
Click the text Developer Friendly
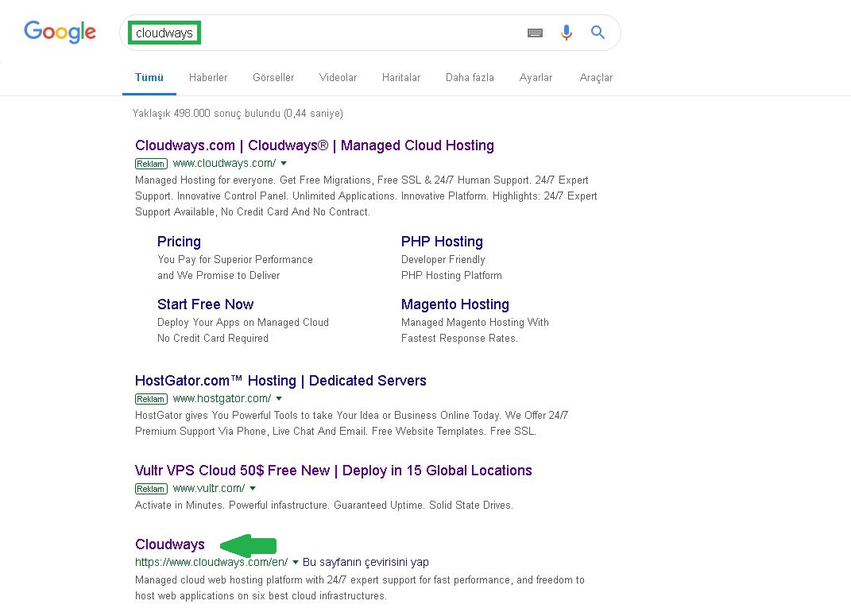[443, 259]
